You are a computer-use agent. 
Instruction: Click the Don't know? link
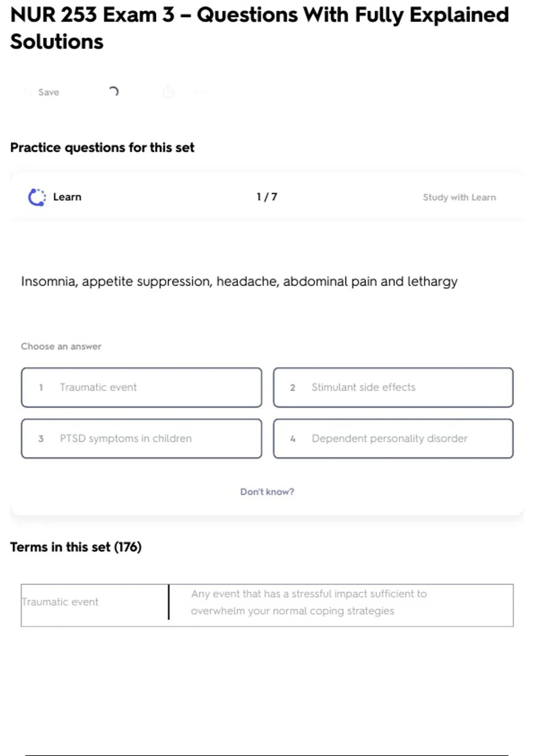click(267, 492)
